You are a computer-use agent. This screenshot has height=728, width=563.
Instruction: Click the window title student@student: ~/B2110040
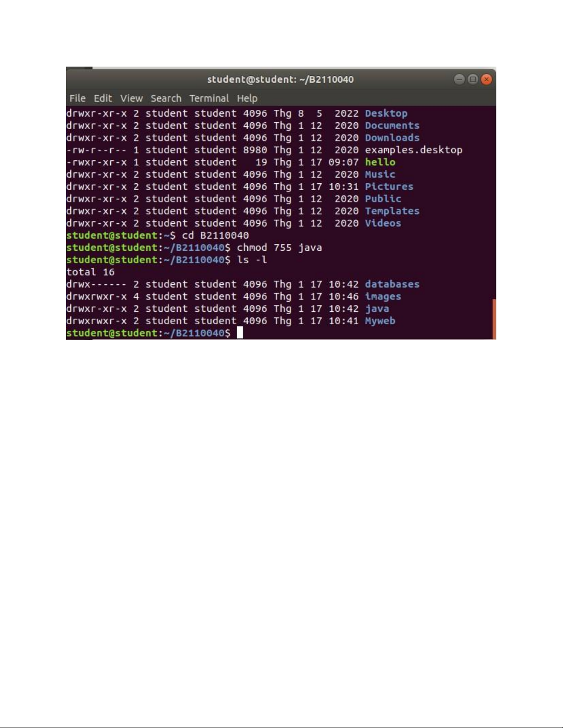click(x=280, y=79)
